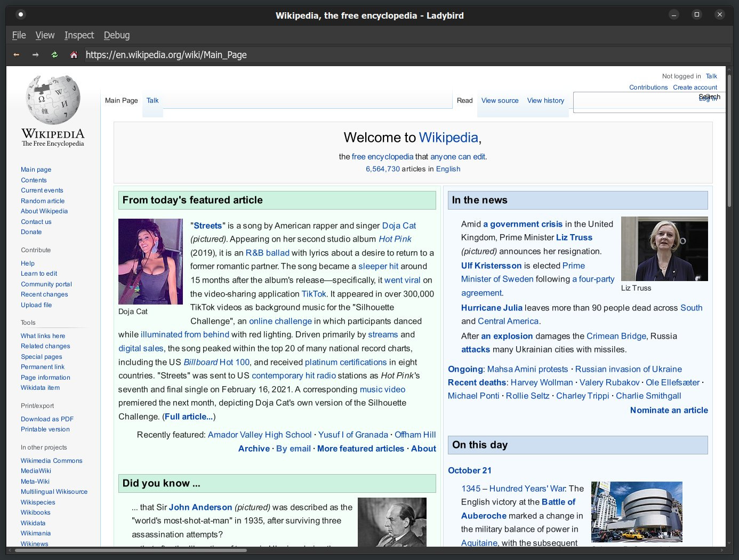This screenshot has height=560, width=739.
Task: Click the window menu dot in title bar
Action: click(20, 14)
